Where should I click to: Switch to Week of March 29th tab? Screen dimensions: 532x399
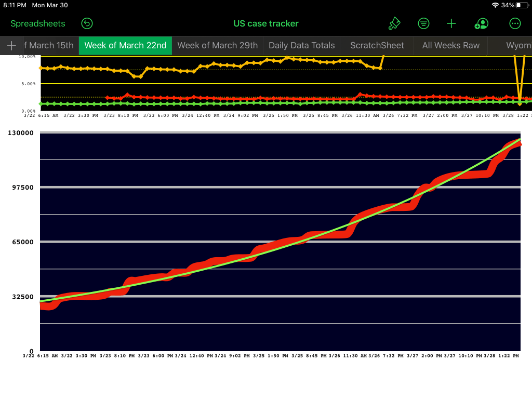point(217,46)
